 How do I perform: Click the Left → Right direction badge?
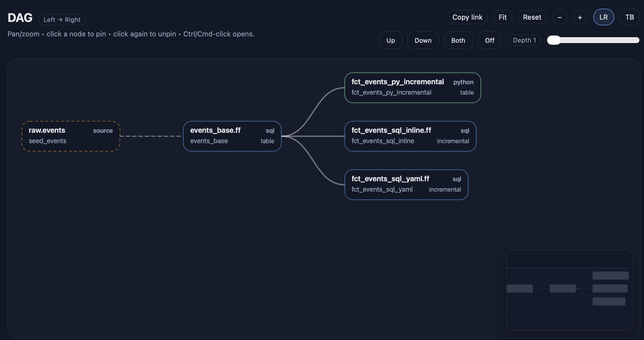pyautogui.click(x=62, y=20)
